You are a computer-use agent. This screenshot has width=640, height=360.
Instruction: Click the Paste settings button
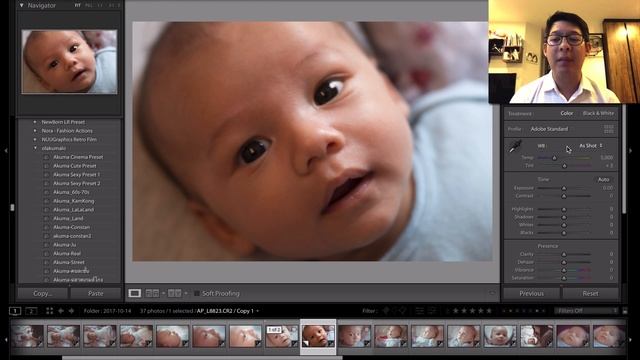point(96,293)
